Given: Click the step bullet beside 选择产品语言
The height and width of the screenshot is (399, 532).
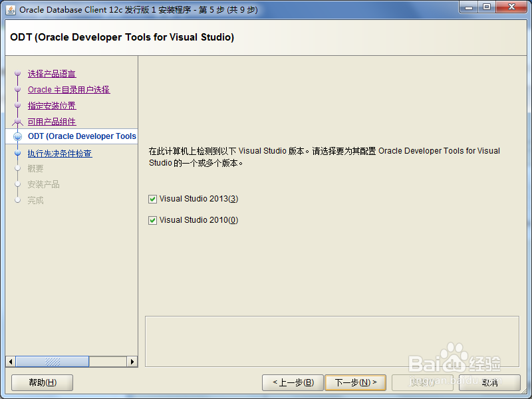Looking at the screenshot, I should click(18, 73).
